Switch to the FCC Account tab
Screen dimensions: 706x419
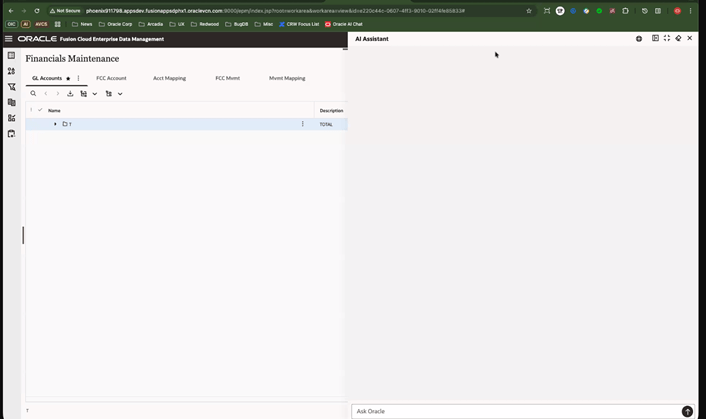pyautogui.click(x=111, y=78)
